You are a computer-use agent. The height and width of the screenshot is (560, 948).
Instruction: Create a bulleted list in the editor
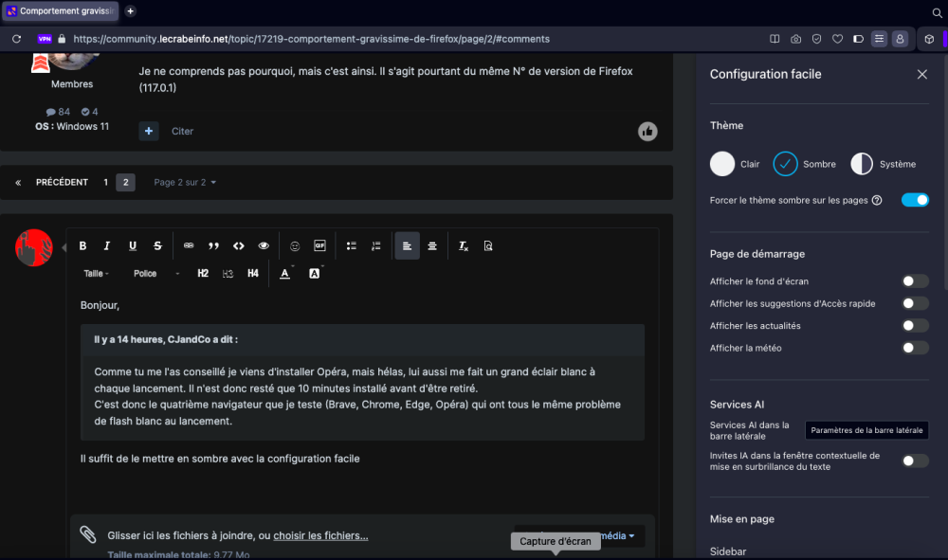pos(351,245)
